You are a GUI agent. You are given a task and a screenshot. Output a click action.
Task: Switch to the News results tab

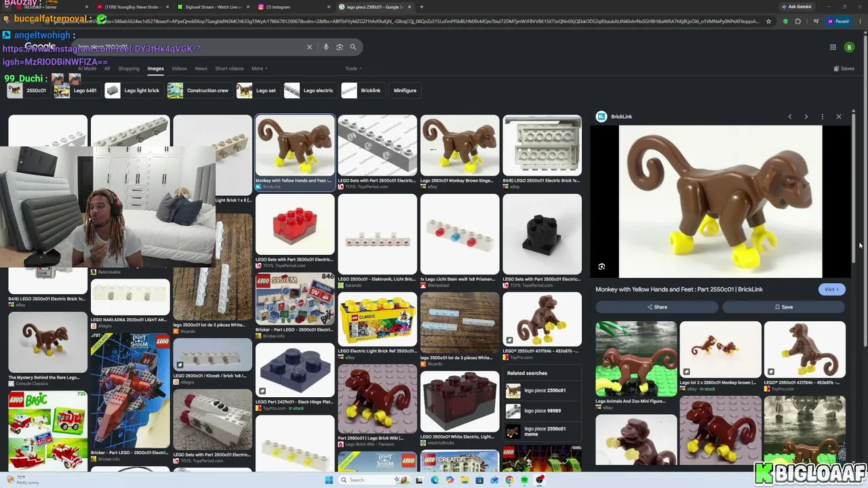[201, 68]
